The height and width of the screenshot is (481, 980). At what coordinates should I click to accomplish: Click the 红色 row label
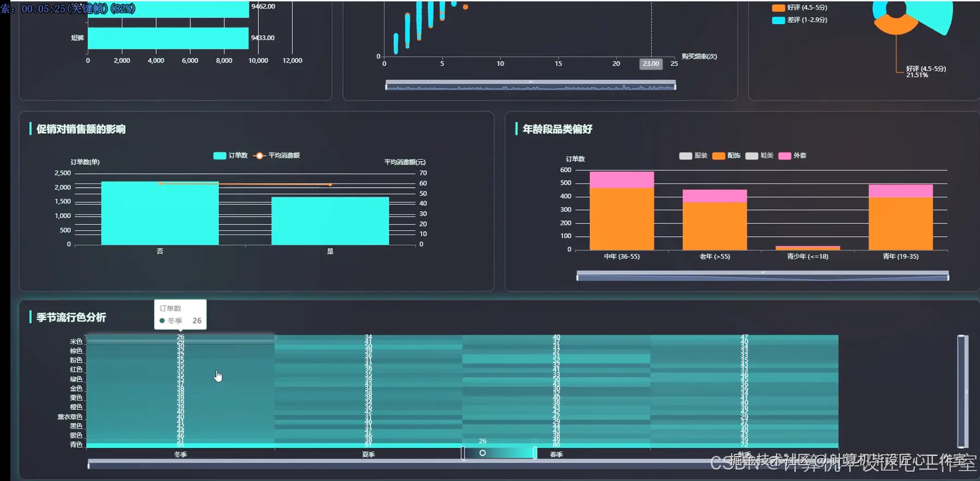pos(76,369)
